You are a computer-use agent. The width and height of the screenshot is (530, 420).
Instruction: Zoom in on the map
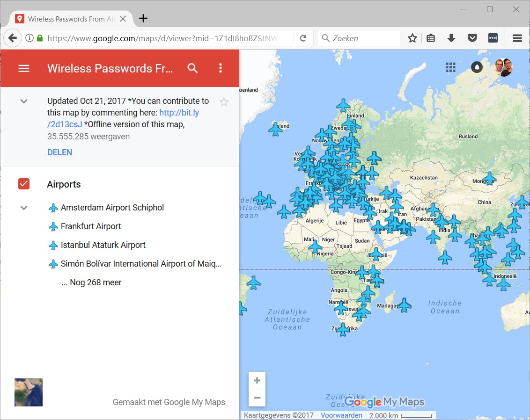pyautogui.click(x=257, y=381)
